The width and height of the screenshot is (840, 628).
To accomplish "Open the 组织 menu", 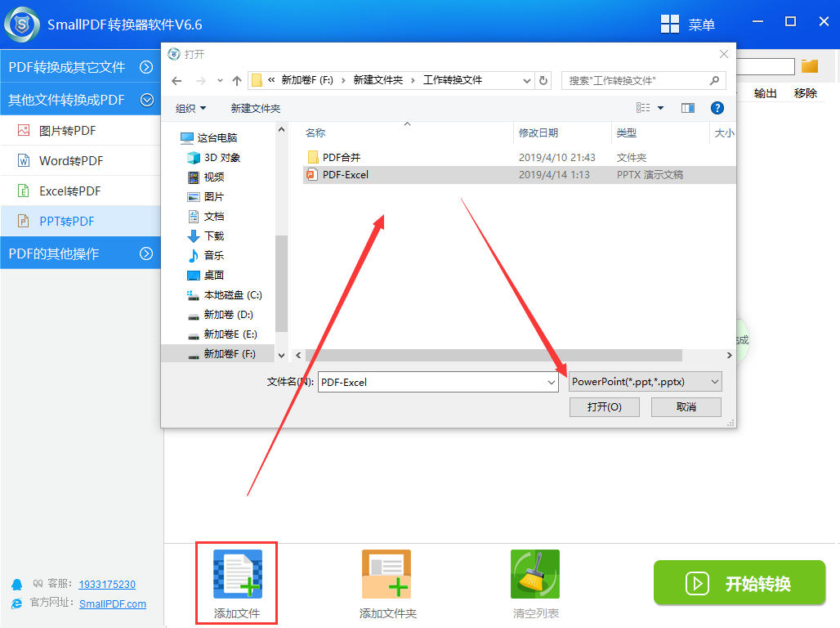I will click(190, 108).
